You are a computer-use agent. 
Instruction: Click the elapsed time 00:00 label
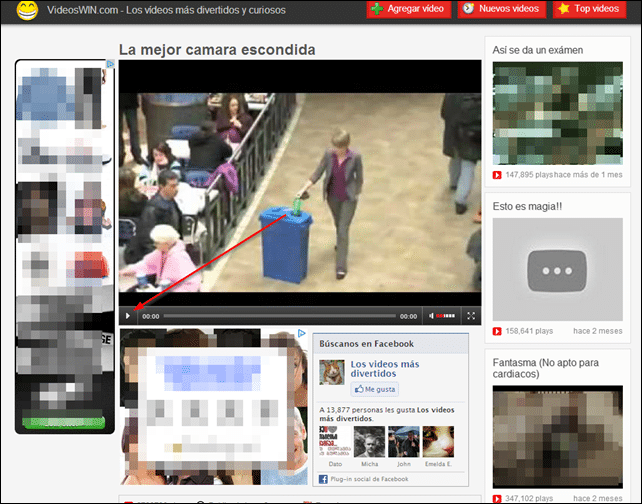click(151, 316)
